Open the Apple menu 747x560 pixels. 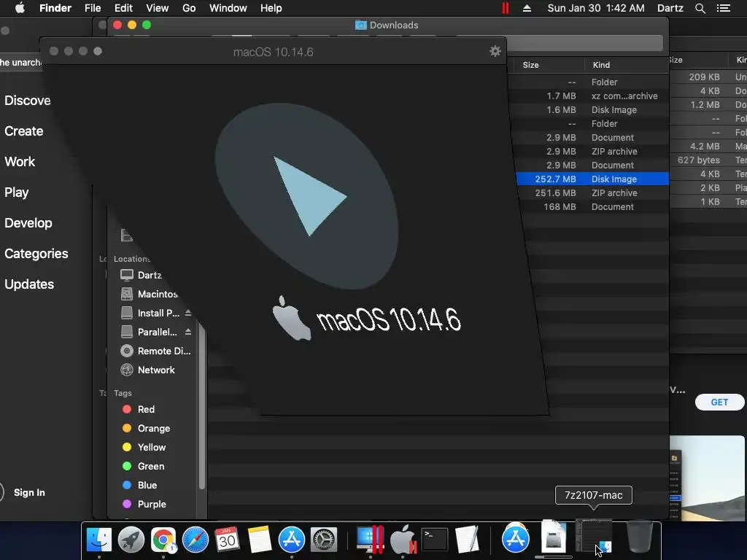(x=20, y=8)
